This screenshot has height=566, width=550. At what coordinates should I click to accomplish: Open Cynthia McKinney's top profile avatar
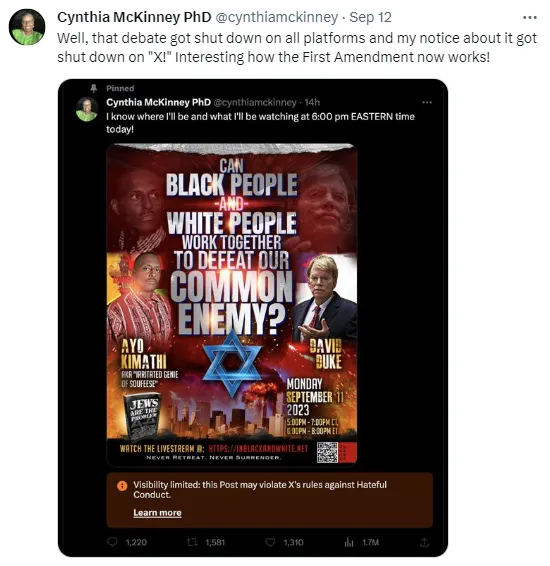27,27
